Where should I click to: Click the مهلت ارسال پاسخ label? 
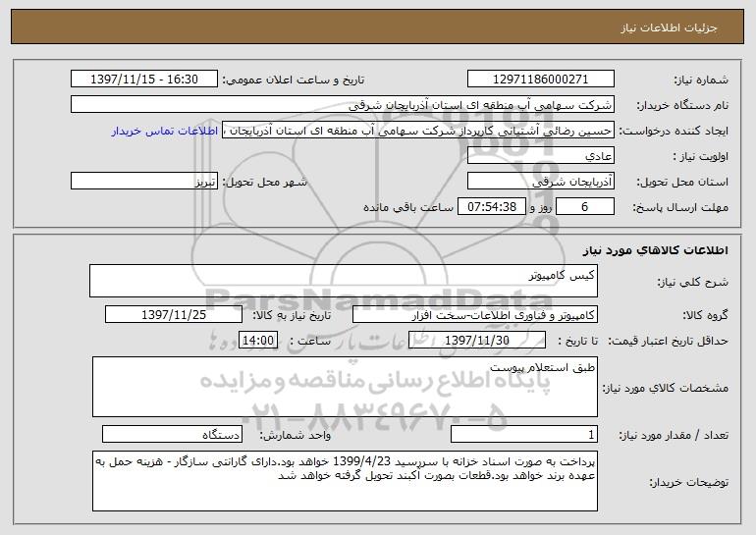[x=680, y=208]
